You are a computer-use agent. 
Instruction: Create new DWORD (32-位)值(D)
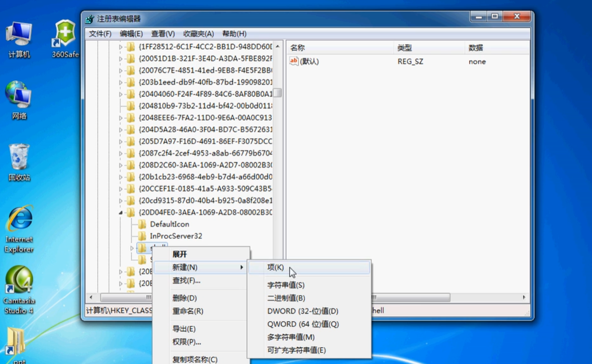309,311
